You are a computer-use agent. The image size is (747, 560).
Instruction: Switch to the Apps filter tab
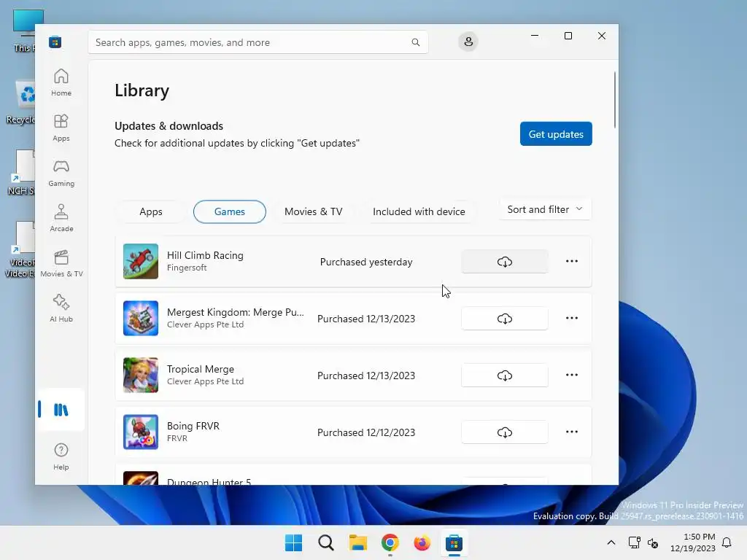click(151, 211)
